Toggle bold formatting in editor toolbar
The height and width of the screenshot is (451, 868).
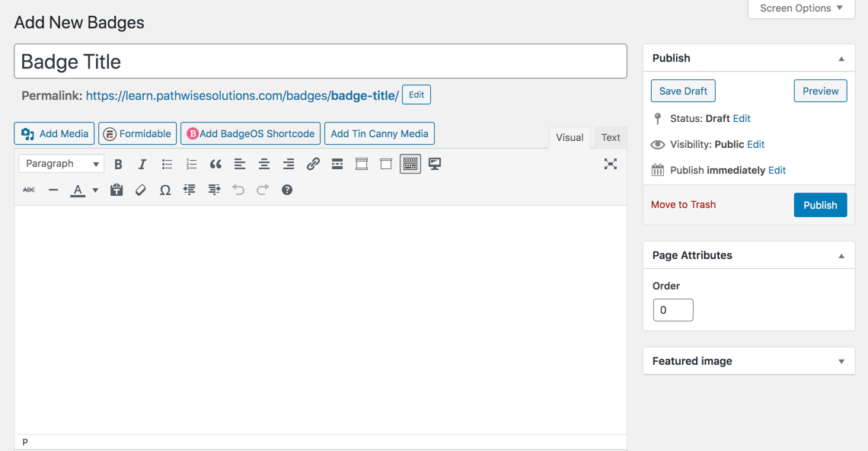point(118,164)
